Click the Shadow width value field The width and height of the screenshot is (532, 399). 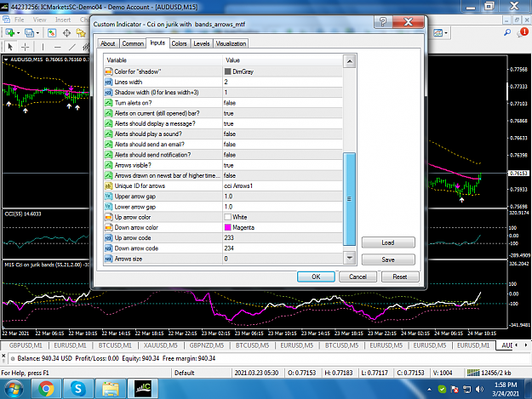click(x=283, y=92)
